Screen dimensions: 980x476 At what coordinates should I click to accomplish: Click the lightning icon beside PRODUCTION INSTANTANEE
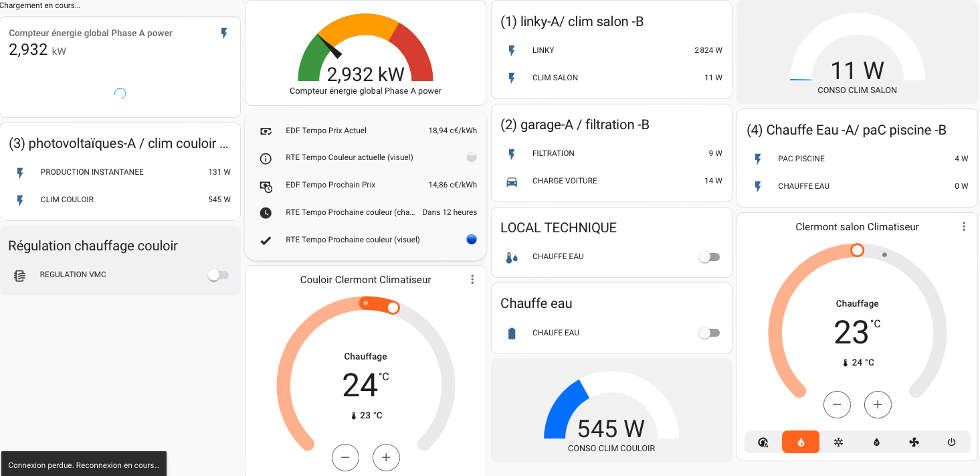(x=20, y=172)
